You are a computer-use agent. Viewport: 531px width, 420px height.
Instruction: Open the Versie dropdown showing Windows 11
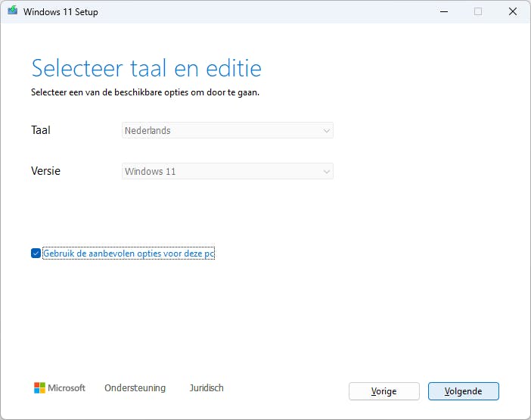coord(227,172)
